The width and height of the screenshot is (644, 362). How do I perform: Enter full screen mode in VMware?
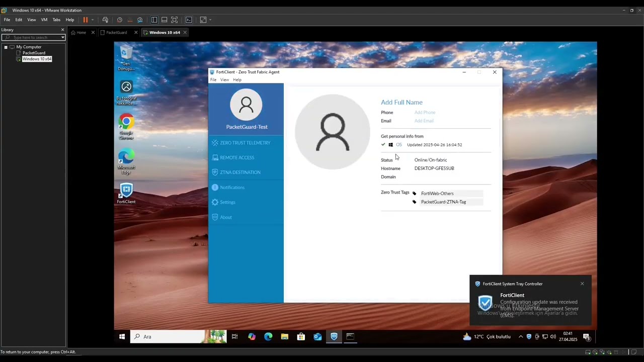pos(175,20)
